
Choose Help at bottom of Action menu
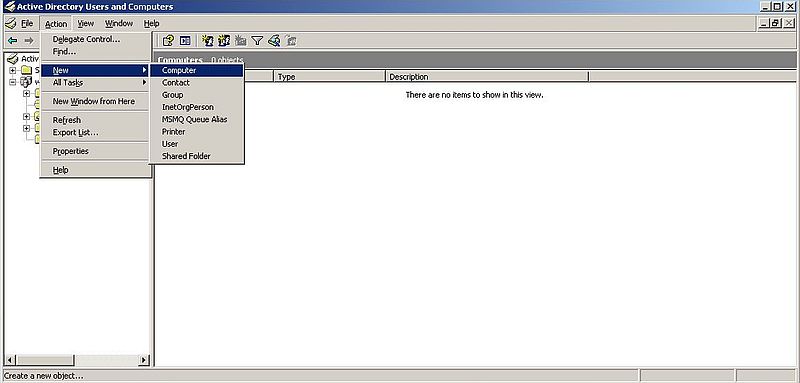[96, 170]
